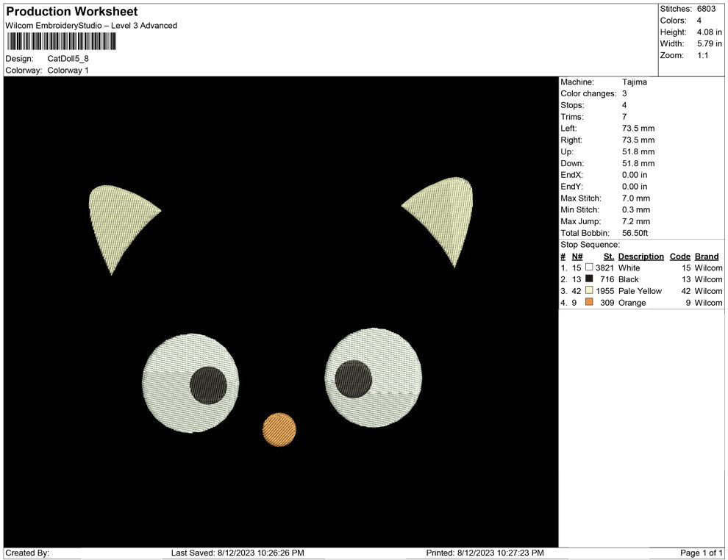Click the Tajima machine value
Viewport: 728px width, 560px height.
point(634,82)
